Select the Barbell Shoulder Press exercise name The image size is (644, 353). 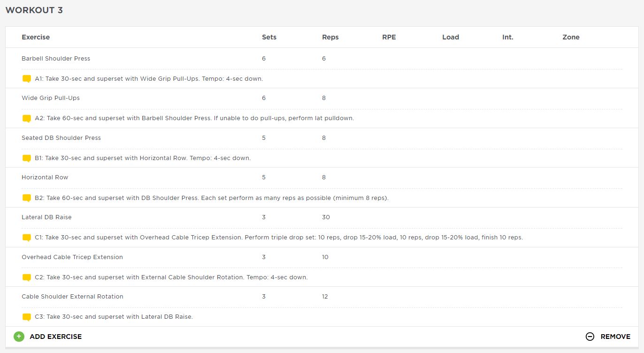pos(56,59)
